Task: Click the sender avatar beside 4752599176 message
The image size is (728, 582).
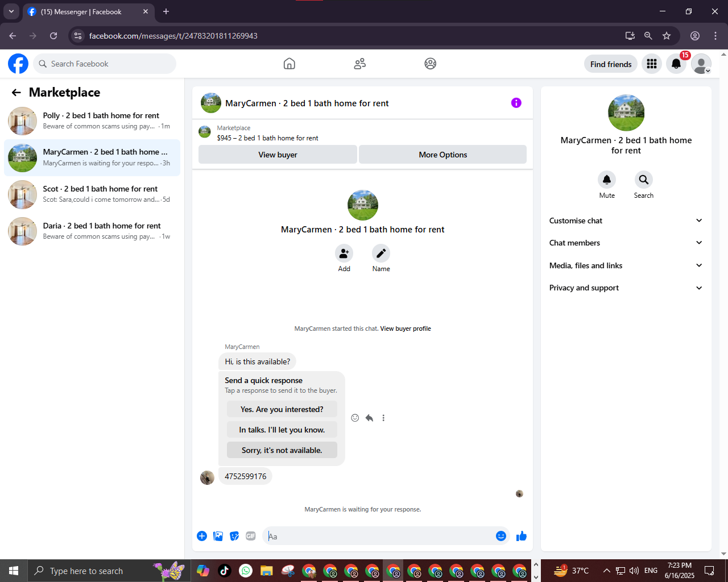Action: coord(207,477)
